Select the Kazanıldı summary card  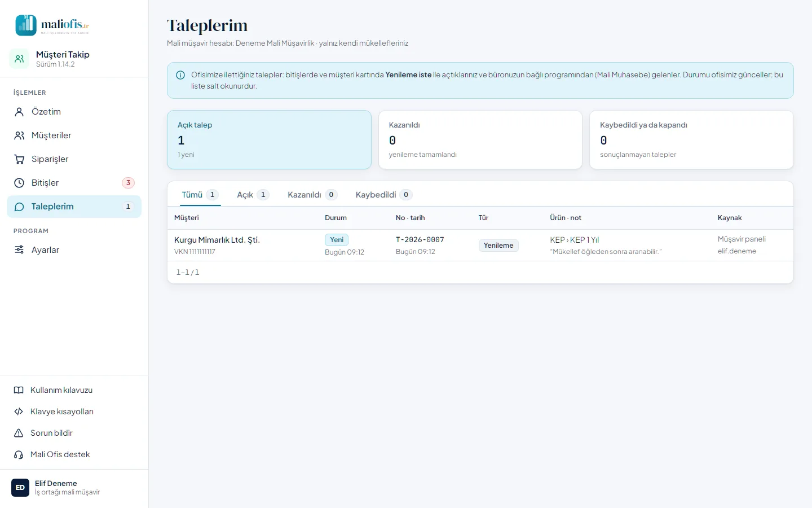tap(480, 139)
